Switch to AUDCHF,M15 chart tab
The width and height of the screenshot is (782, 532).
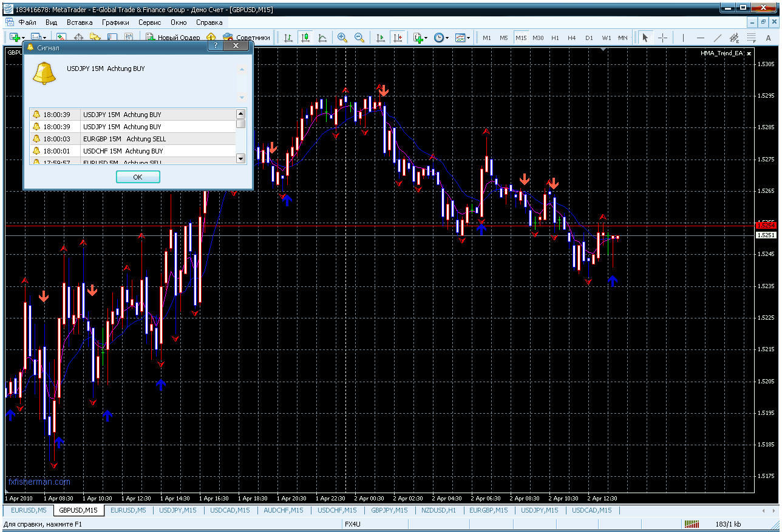point(284,510)
